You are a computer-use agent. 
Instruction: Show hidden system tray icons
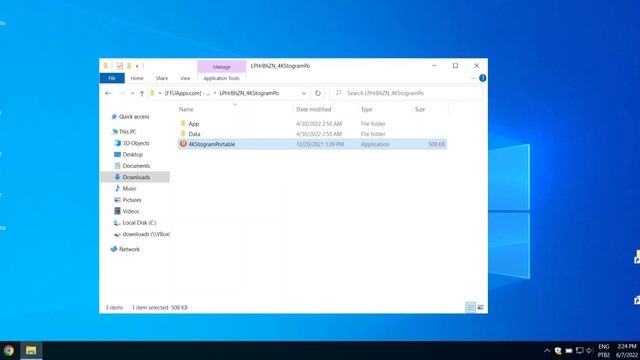coord(547,351)
